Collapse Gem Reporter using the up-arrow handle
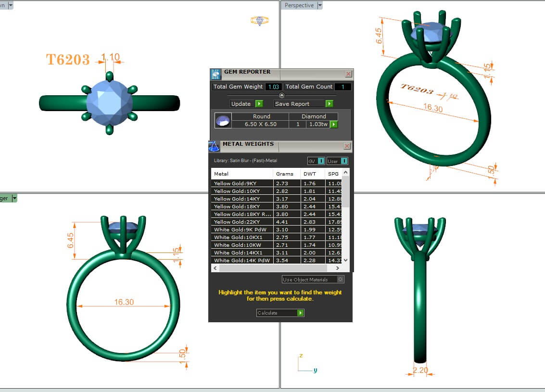This screenshot has height=392, width=545. click(281, 95)
